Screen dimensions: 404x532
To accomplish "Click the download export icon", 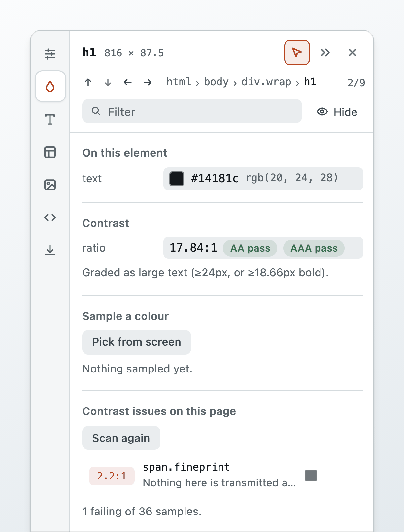I will (x=50, y=250).
